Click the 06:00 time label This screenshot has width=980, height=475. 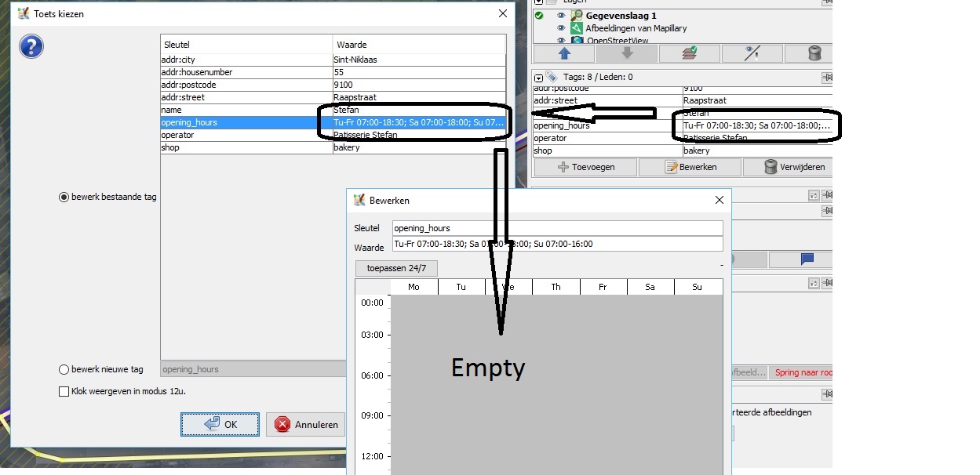tap(372, 375)
